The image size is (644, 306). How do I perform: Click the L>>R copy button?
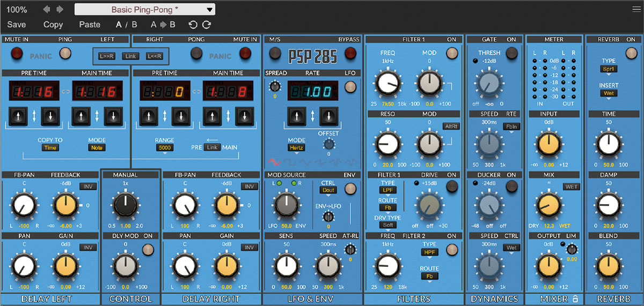pyautogui.click(x=106, y=56)
